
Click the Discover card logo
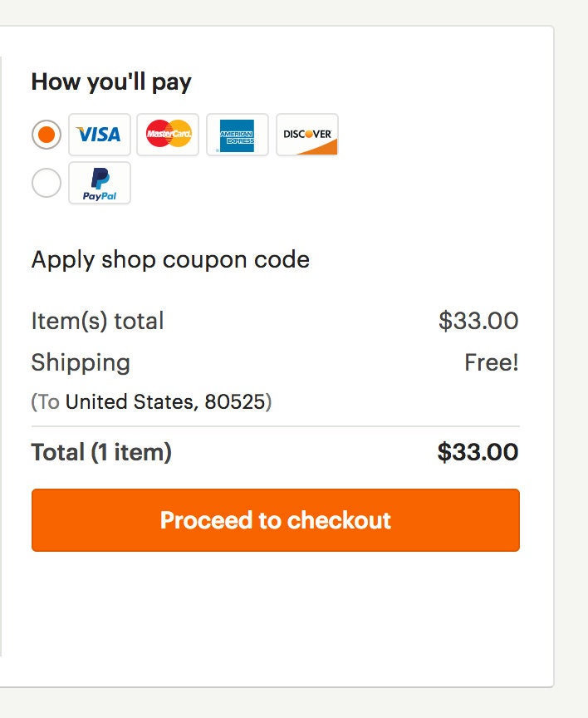pos(307,135)
